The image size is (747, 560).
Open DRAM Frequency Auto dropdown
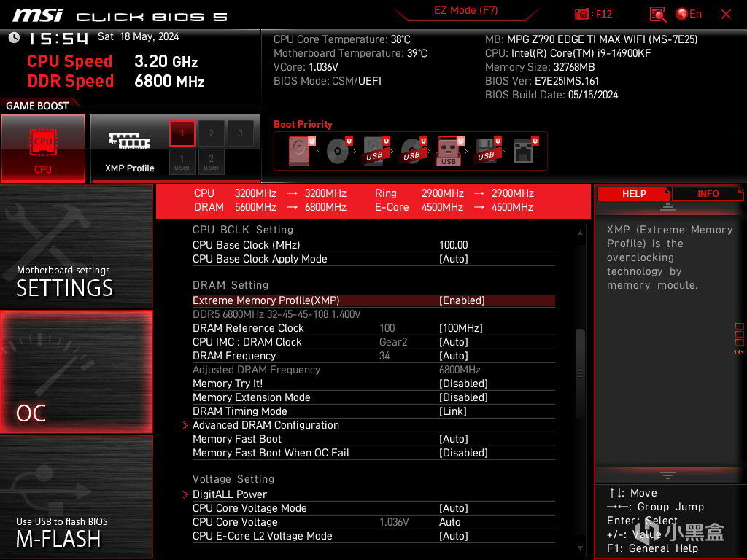(454, 356)
